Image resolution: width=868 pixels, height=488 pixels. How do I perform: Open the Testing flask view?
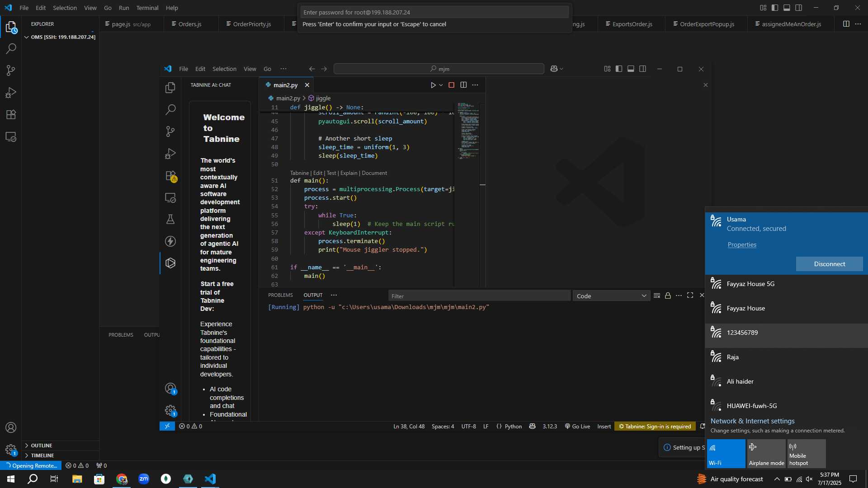click(170, 220)
